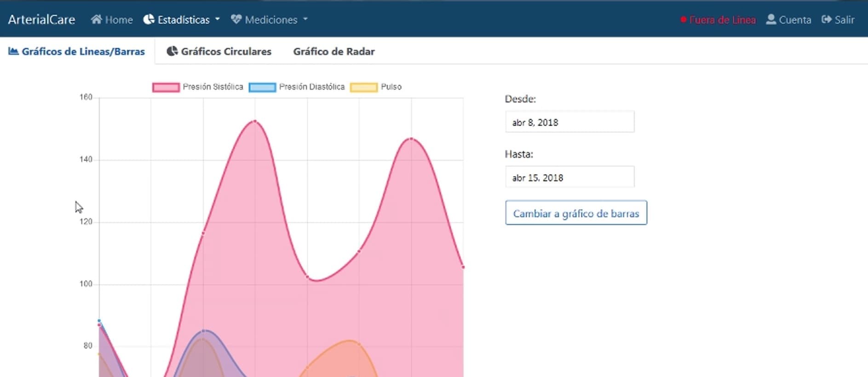
Task: Click the Presión Sistólica legend label
Action: [x=213, y=87]
